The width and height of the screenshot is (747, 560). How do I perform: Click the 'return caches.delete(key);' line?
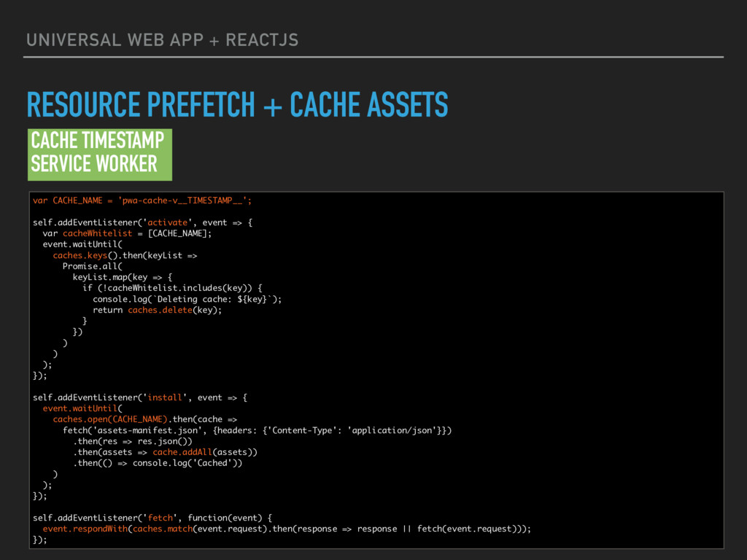pyautogui.click(x=158, y=310)
